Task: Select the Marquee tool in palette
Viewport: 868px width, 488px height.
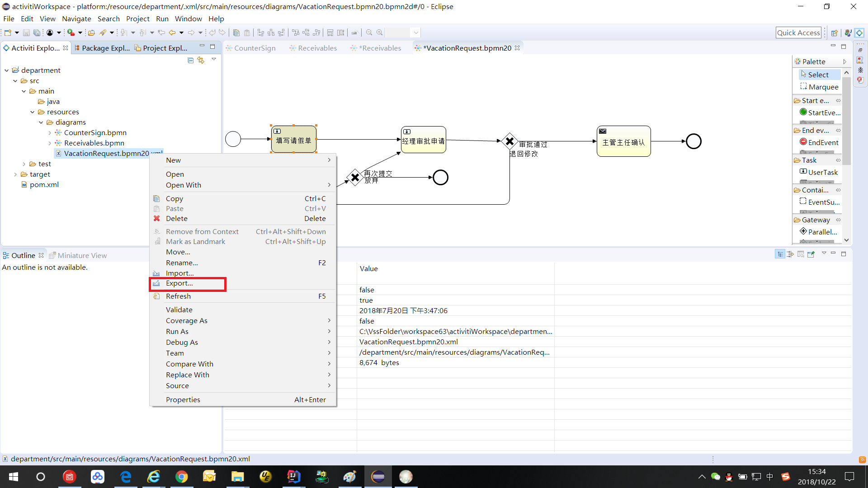Action: coord(819,87)
